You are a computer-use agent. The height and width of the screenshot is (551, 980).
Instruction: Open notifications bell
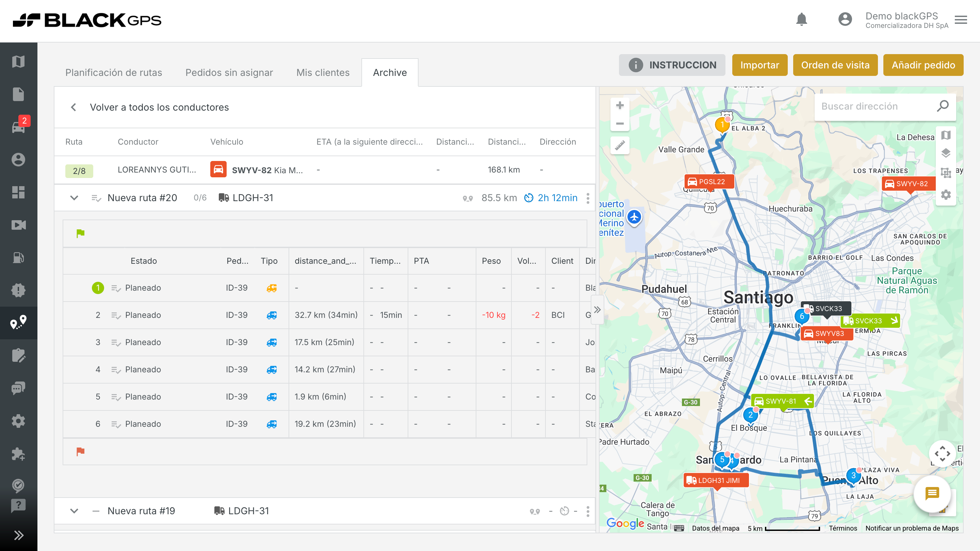pyautogui.click(x=801, y=19)
